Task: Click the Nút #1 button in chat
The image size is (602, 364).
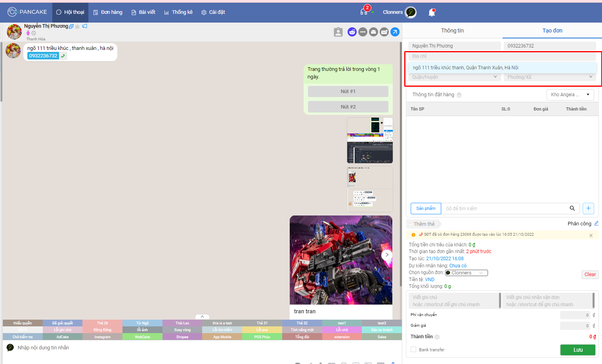Action: coord(348,91)
